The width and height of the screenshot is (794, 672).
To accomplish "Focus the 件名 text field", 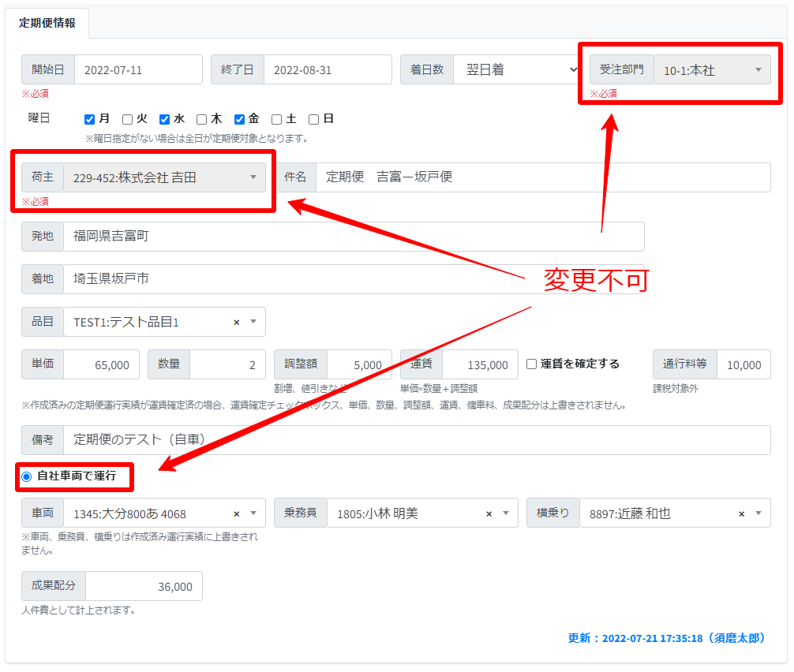I will (543, 177).
